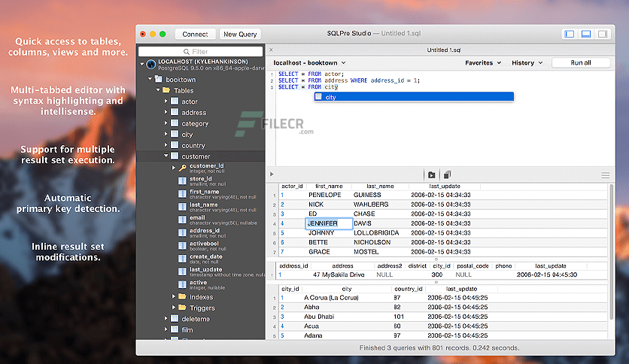Expand the address table

tap(166, 112)
